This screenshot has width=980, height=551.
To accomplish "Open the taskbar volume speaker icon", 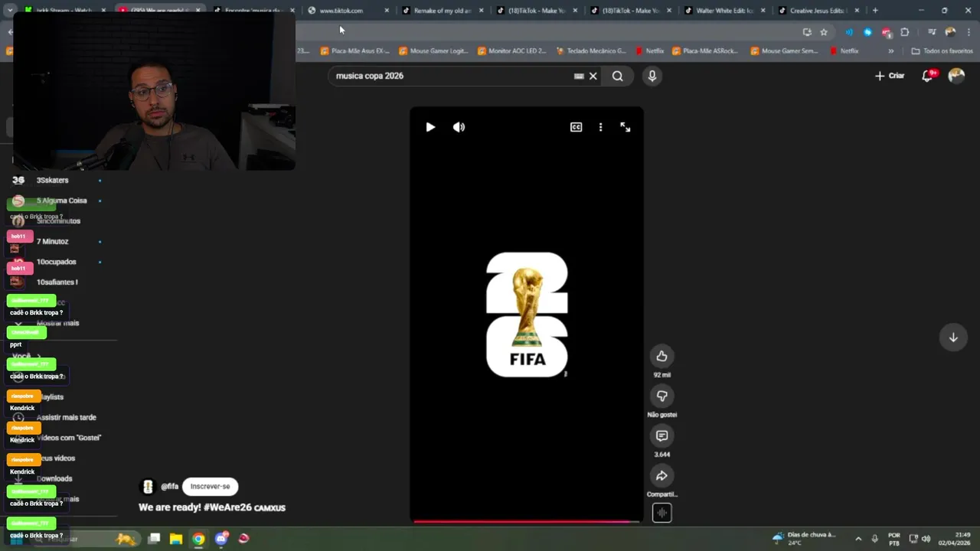I will (x=926, y=539).
